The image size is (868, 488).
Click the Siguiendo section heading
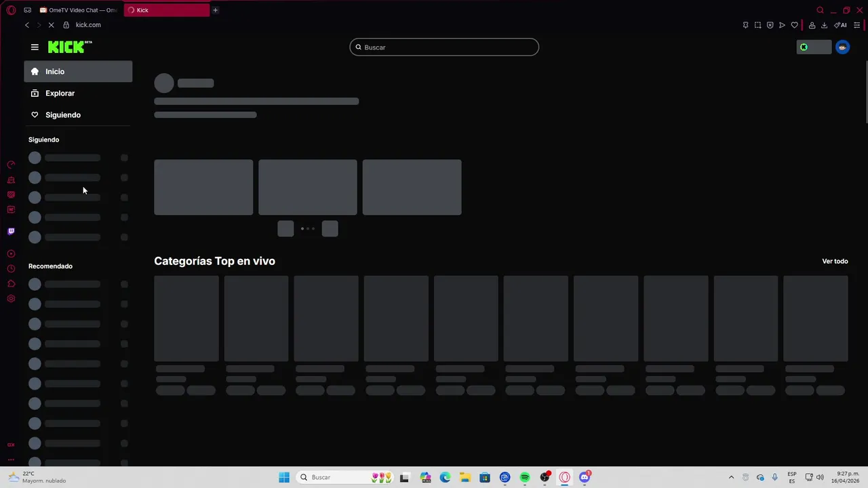point(43,140)
